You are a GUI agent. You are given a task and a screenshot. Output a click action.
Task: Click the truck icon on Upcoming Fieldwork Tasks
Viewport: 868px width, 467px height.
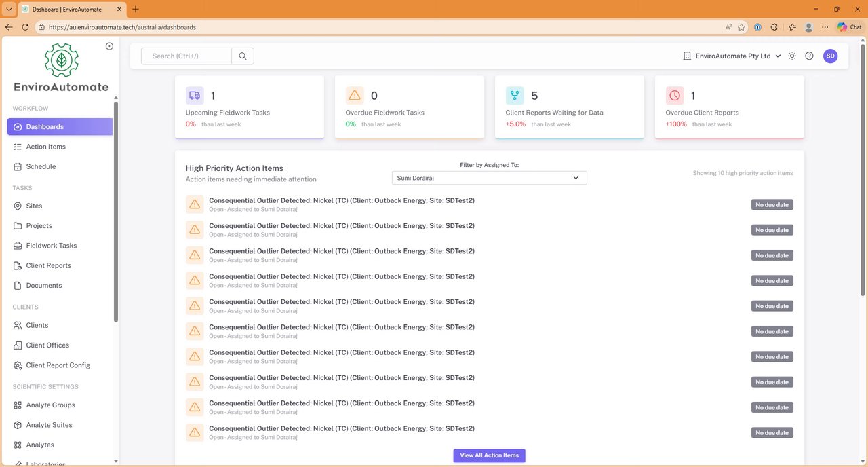click(195, 96)
